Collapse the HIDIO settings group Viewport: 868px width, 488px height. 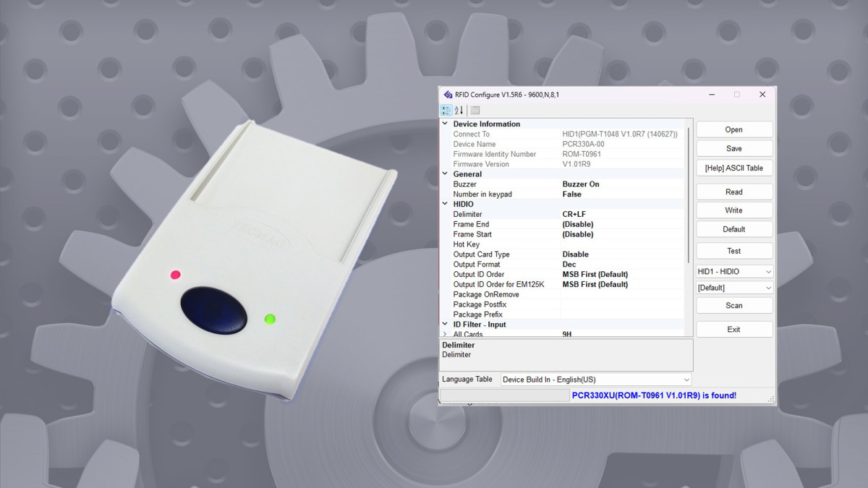click(445, 205)
